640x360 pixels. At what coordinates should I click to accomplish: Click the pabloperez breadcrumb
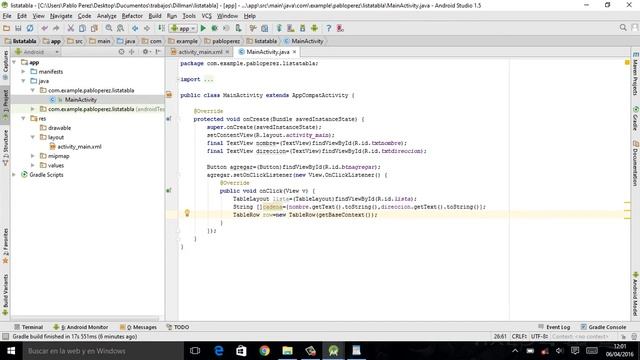coord(222,41)
